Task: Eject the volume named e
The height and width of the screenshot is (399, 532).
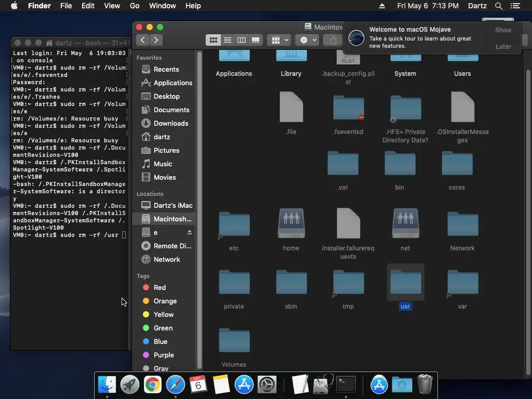Action: 190,232
